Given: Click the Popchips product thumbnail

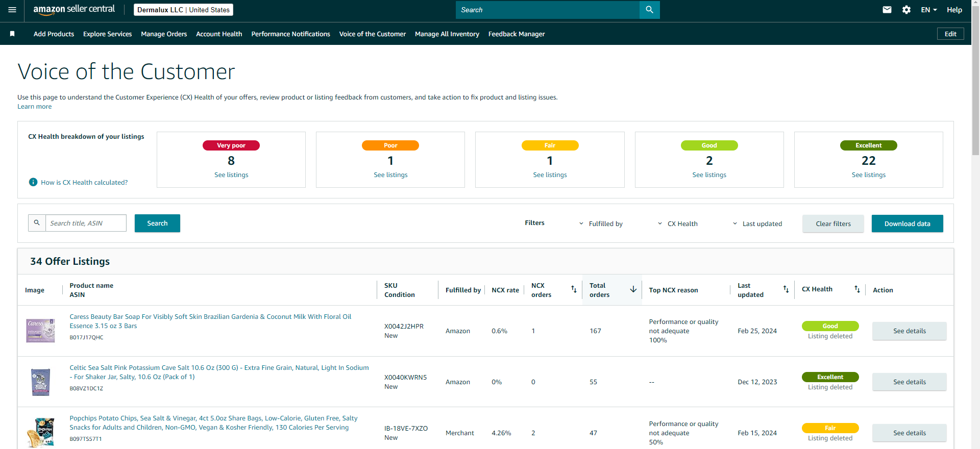Looking at the screenshot, I should pos(40,433).
